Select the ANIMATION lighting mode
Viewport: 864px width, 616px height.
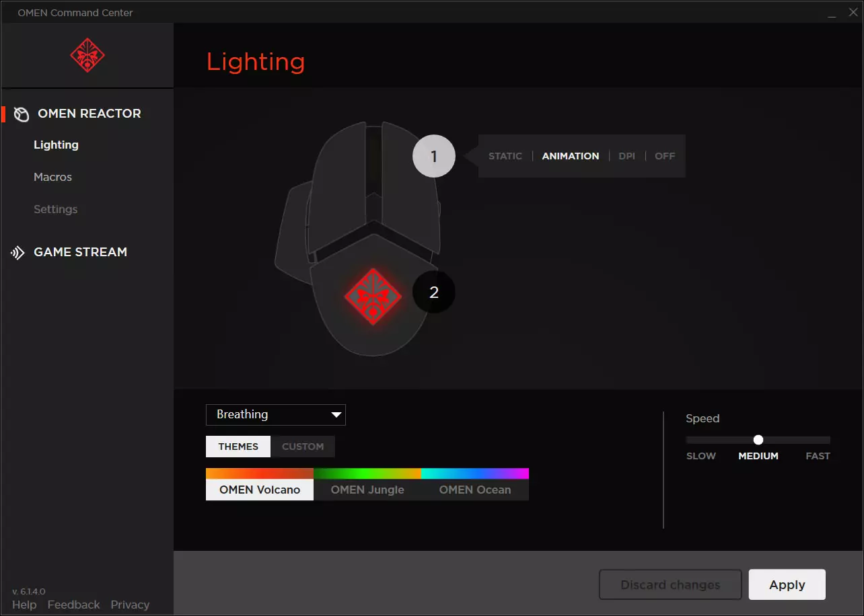(571, 156)
